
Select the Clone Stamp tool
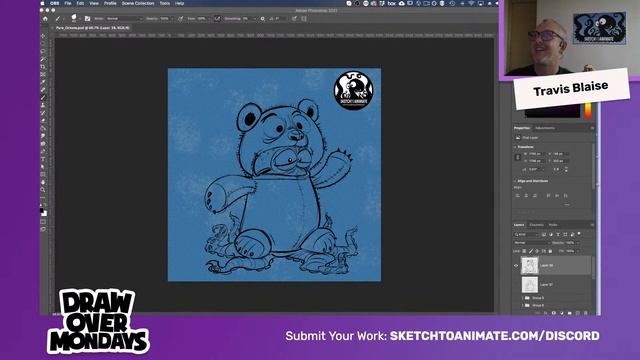point(43,105)
